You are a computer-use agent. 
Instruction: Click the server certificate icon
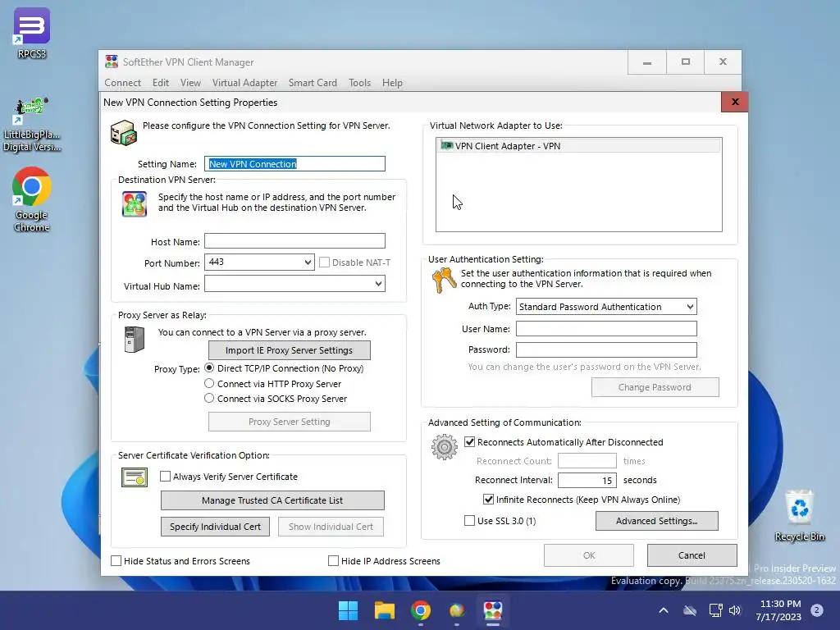coord(134,477)
